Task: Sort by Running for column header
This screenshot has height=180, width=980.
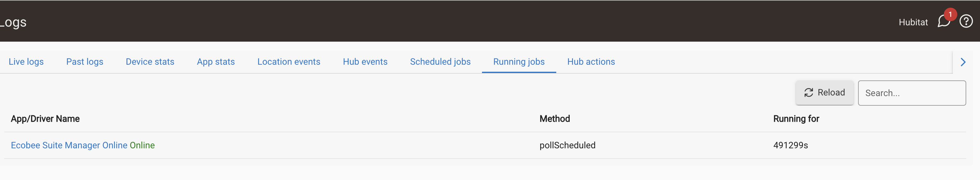Action: coord(796,119)
